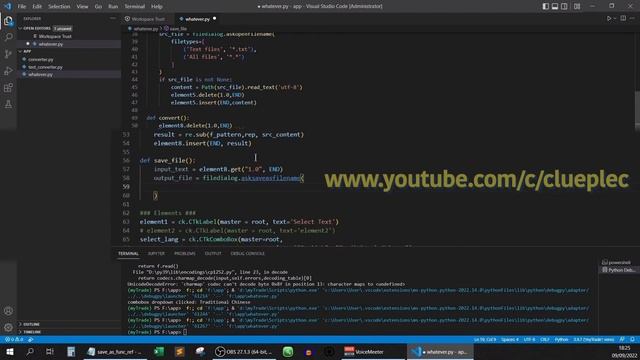Screen dimensions: 640x360
Task: Open editor More Actions ellipsis
Action: (x=632, y=18)
